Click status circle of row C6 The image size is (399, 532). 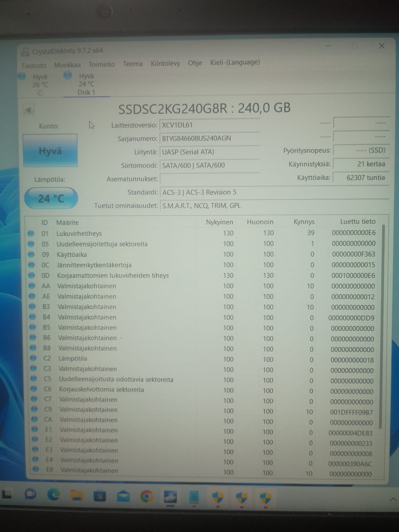pyautogui.click(x=34, y=389)
